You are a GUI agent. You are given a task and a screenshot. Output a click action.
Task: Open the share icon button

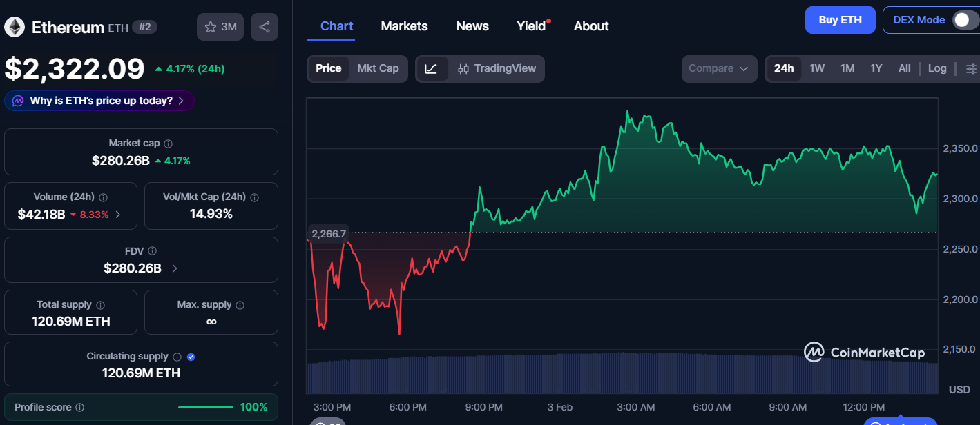265,27
